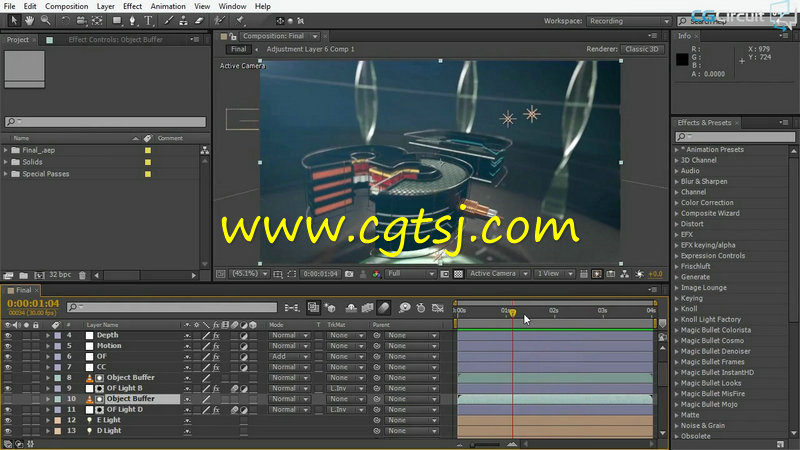Open OF layer Add blending mode dropdown

tap(289, 357)
